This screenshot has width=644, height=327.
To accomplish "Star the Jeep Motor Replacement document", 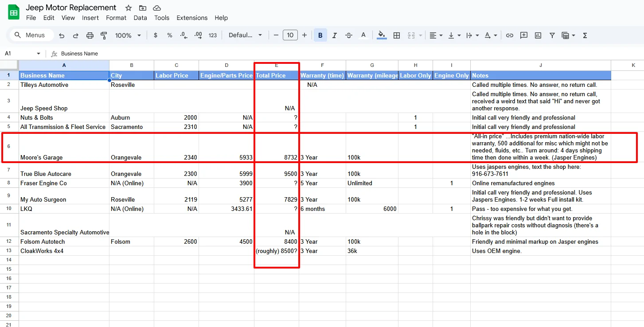I will point(129,8).
